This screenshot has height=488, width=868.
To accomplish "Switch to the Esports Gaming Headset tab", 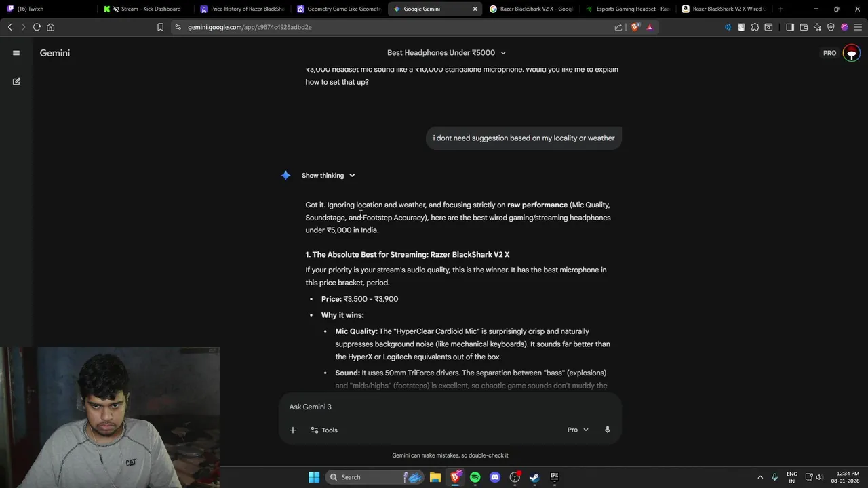I will (629, 9).
